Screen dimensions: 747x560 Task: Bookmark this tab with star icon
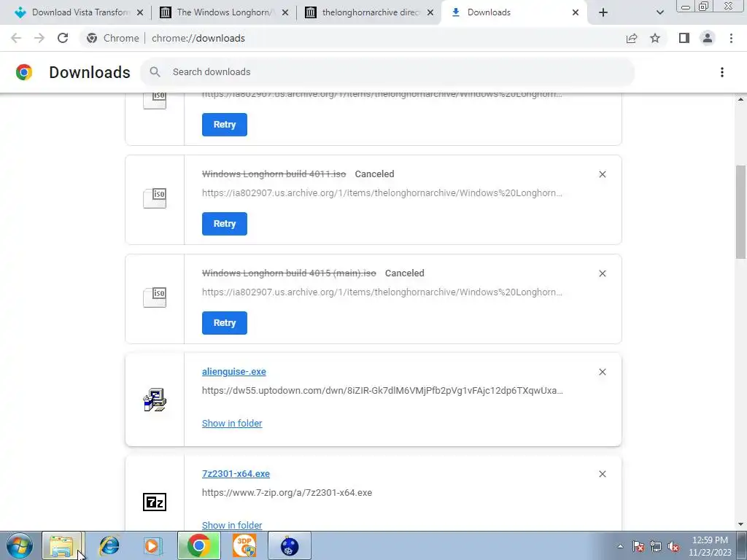[x=655, y=38]
